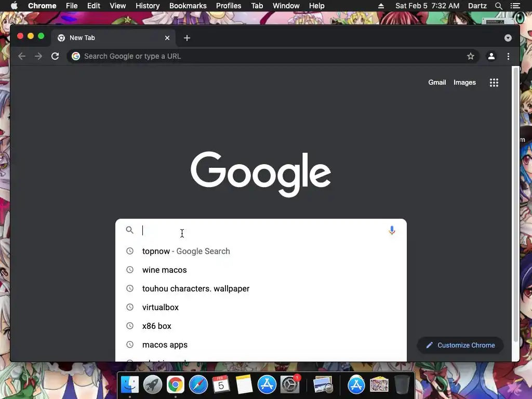Open Finder from the Dock

tap(129, 385)
